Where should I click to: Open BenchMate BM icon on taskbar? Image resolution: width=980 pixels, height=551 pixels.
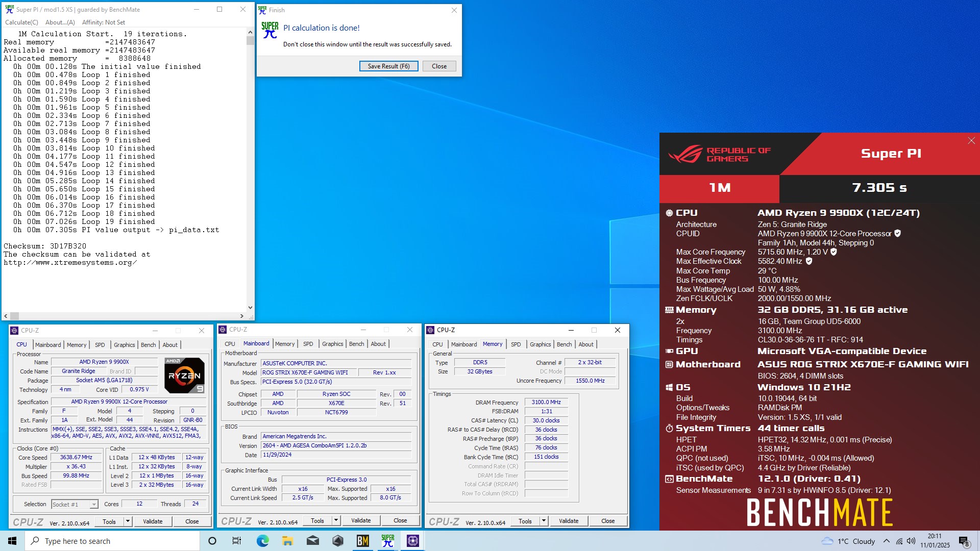363,541
